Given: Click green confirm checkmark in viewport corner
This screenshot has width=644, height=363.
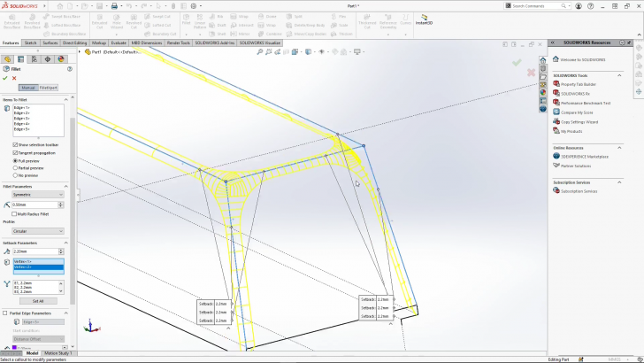Looking at the screenshot, I should point(517,63).
